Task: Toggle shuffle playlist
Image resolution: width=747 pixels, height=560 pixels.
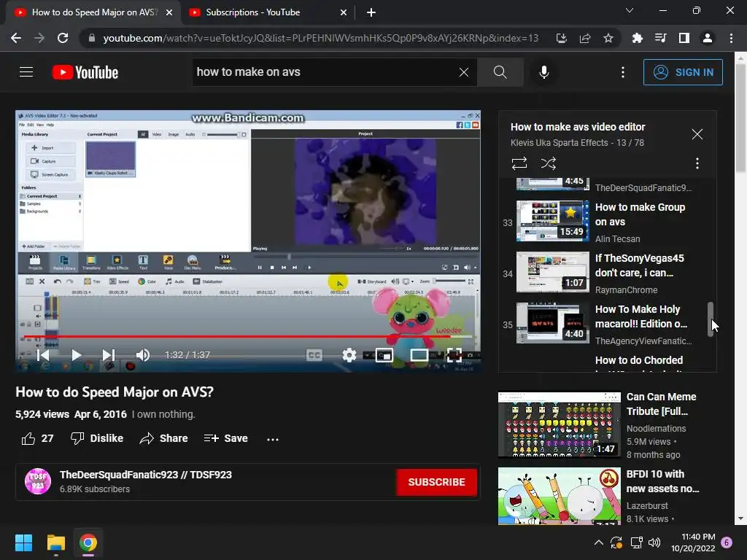Action: pos(549,163)
